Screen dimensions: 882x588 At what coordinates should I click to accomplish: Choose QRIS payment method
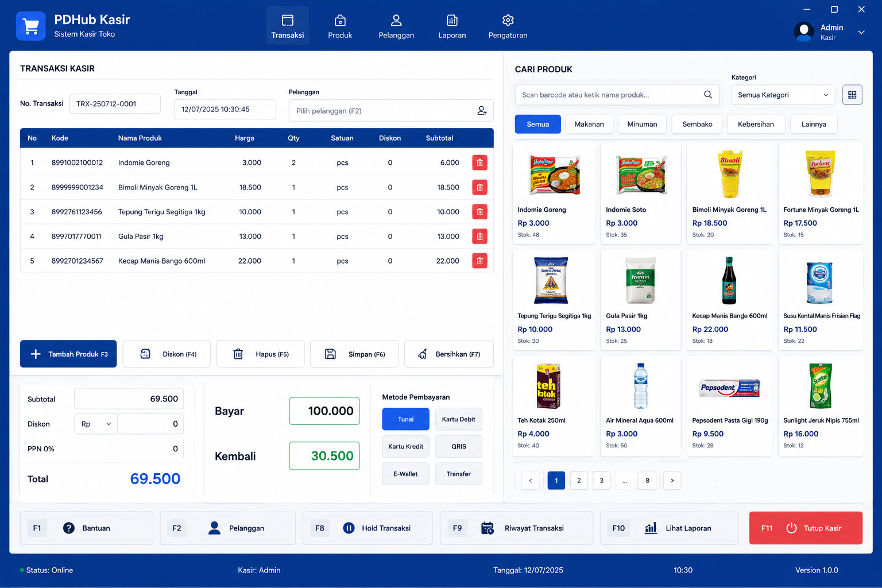coord(458,446)
